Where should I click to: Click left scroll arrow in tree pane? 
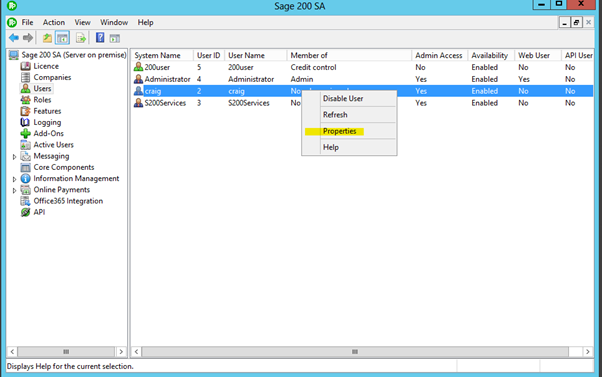point(12,352)
